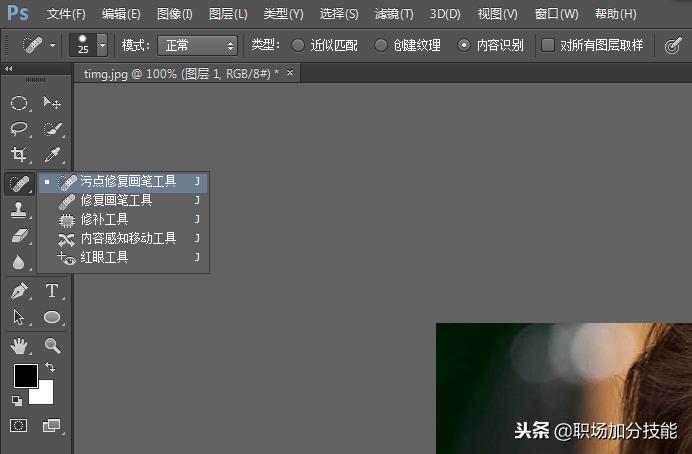Image resolution: width=692 pixels, height=454 pixels.
Task: Enable 对所有图层取样 checkbox
Action: 548,45
